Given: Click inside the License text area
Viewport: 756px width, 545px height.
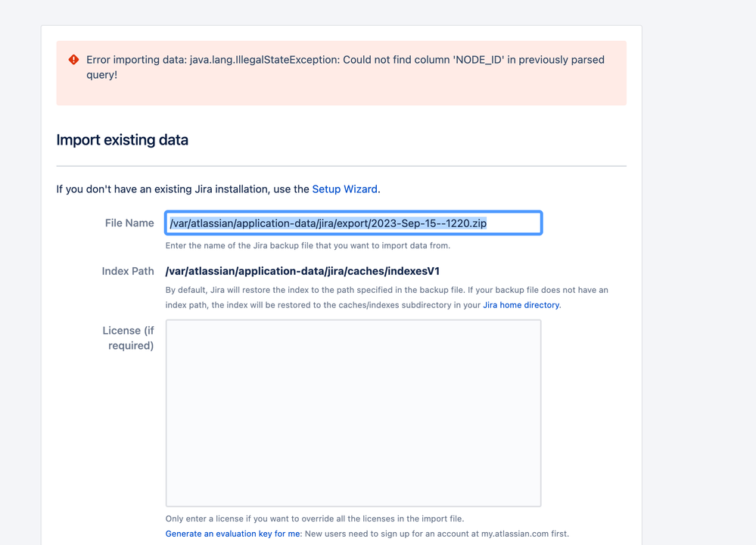Looking at the screenshot, I should point(353,413).
